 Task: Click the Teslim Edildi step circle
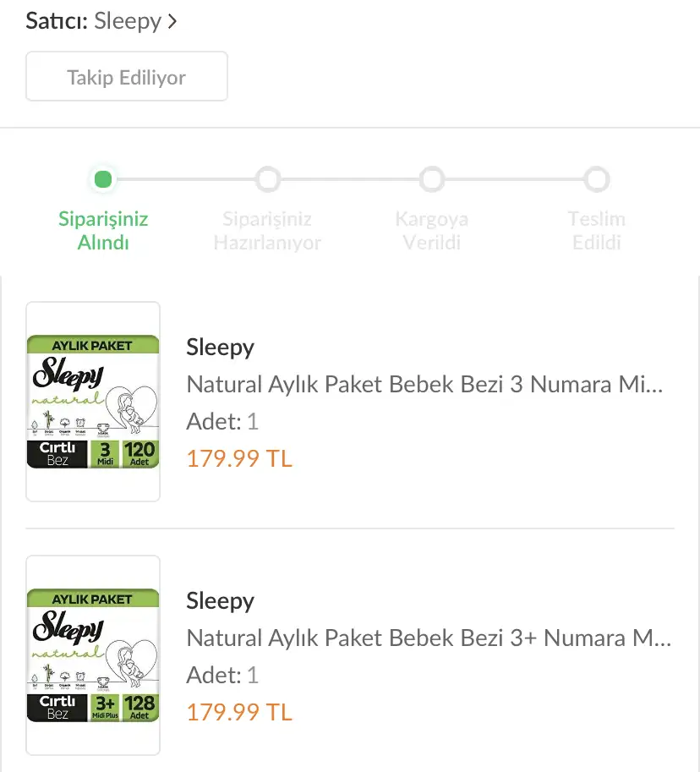597,179
